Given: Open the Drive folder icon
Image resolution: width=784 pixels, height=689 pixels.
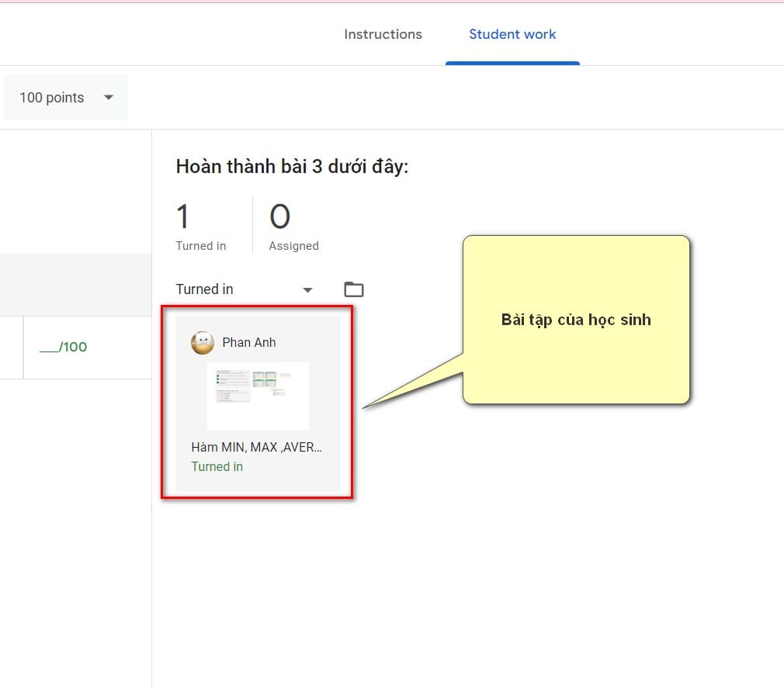Looking at the screenshot, I should point(354,289).
